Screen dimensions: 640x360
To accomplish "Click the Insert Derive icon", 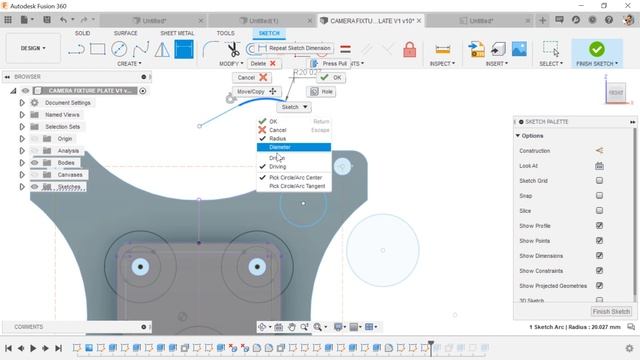I will [x=476, y=49].
